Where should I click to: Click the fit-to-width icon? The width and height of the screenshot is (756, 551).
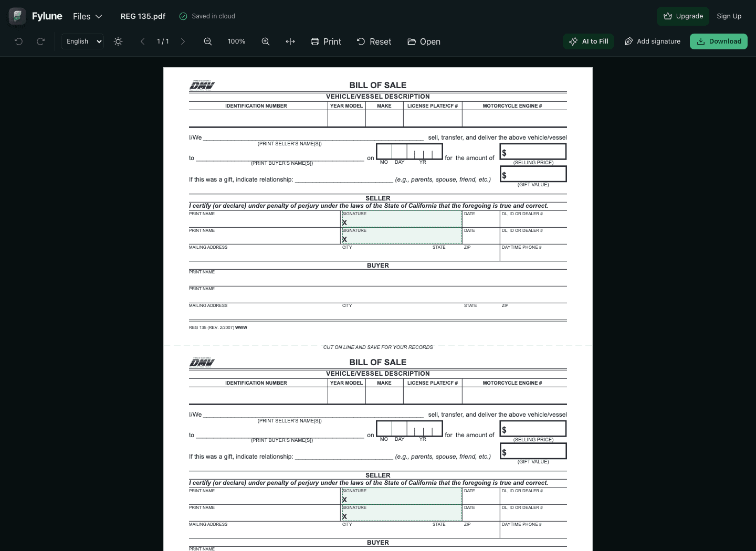[290, 41]
